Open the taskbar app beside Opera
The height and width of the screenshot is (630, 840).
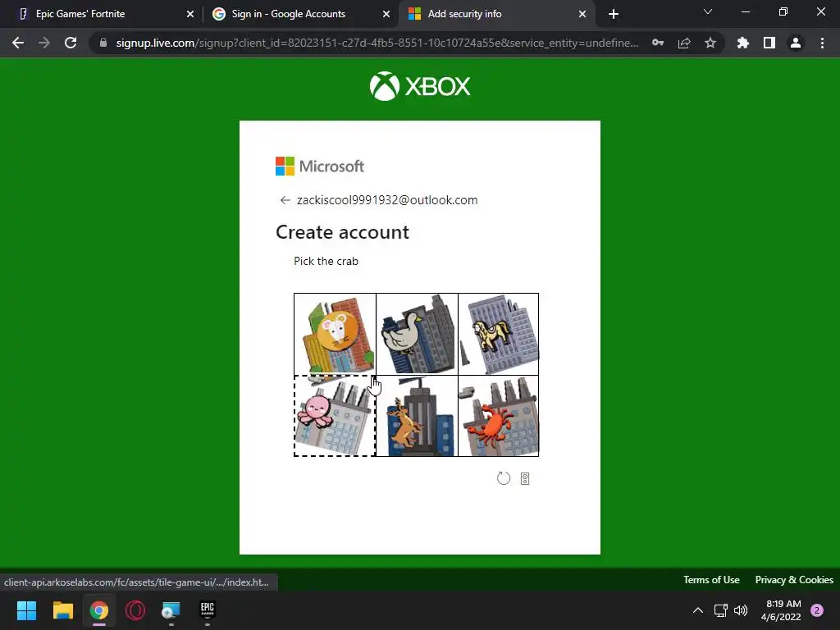click(x=171, y=610)
